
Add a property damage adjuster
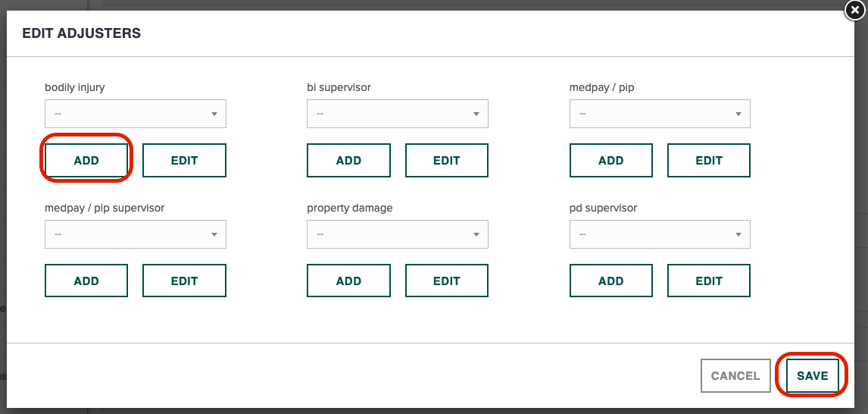click(x=348, y=281)
